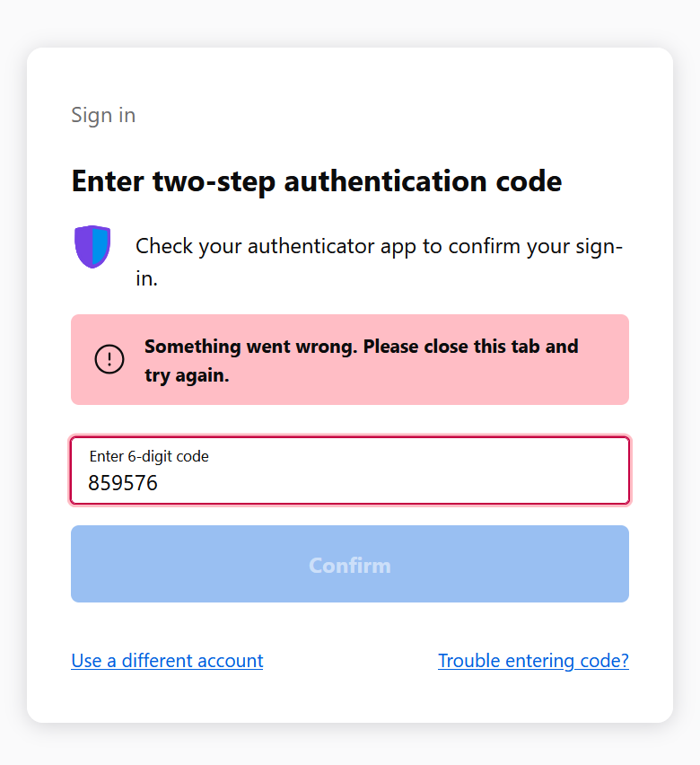Place cursor in the 859576 code value

123,483
